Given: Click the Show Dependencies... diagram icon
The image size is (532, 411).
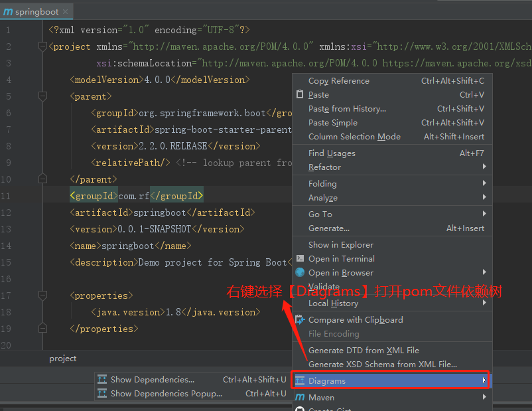Looking at the screenshot, I should click(102, 379).
